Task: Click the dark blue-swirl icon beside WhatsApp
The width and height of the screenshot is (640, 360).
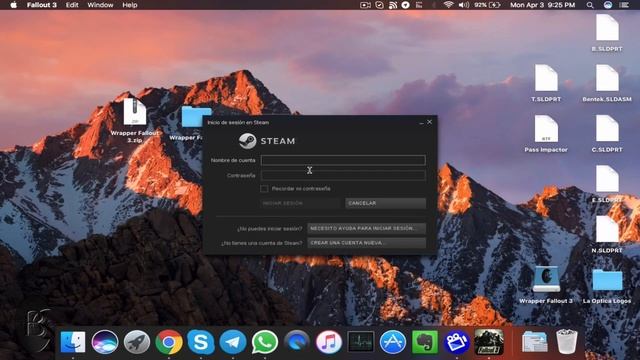Action: (297, 342)
